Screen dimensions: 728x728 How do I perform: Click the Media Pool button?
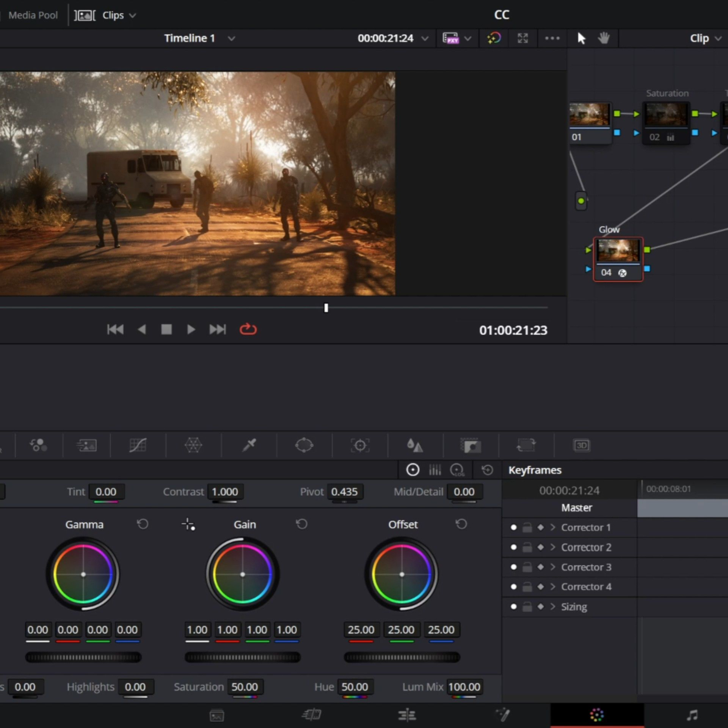pyautogui.click(x=33, y=15)
